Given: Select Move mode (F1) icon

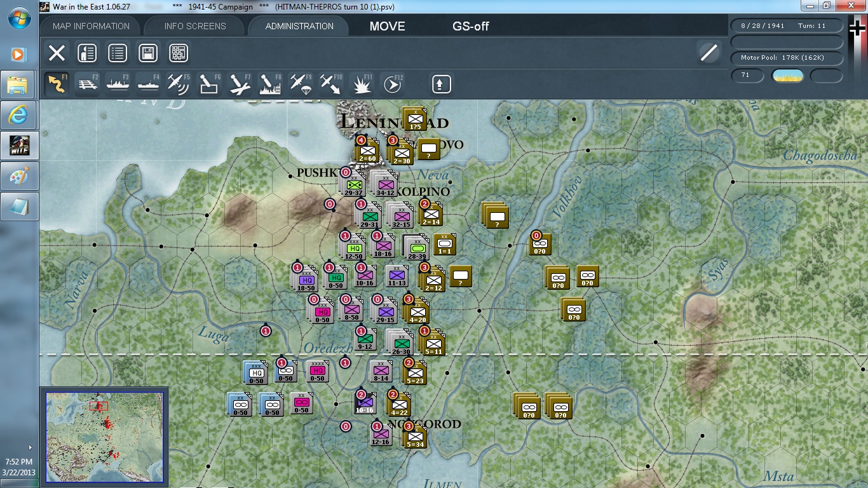Looking at the screenshot, I should point(57,84).
